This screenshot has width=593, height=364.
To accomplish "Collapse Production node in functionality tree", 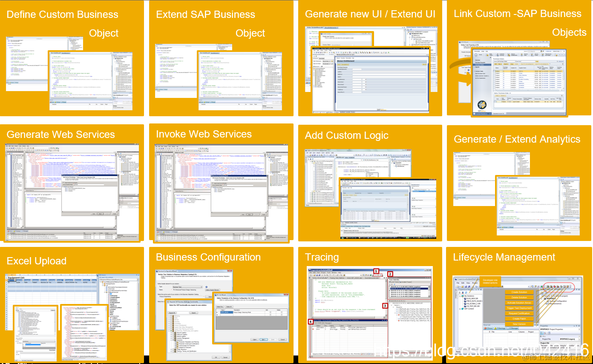I will click(x=171, y=340).
